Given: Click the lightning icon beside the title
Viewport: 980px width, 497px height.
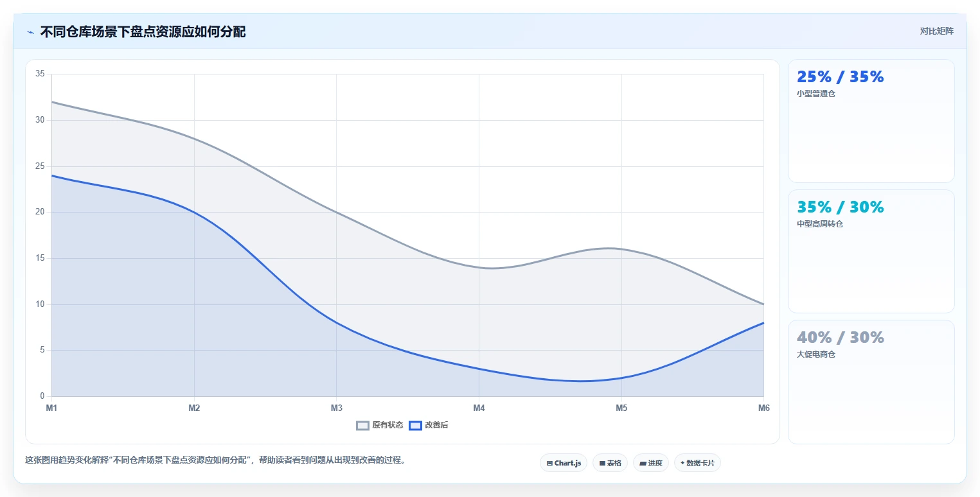Looking at the screenshot, I should point(30,32).
